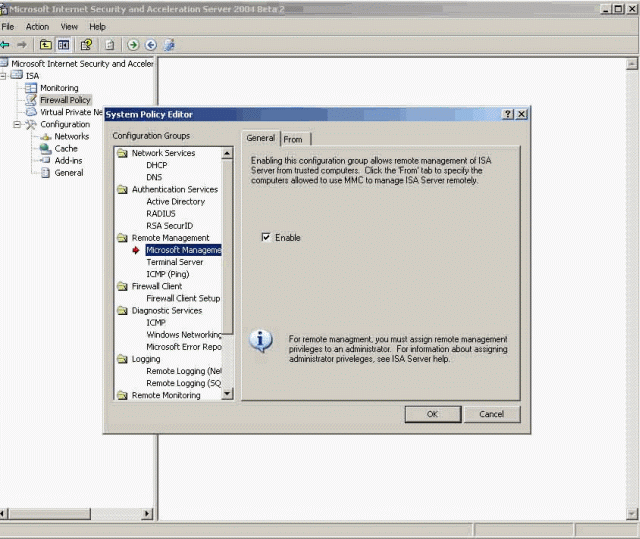Click the dialog's question mark help button
The image size is (640, 539).
point(508,115)
